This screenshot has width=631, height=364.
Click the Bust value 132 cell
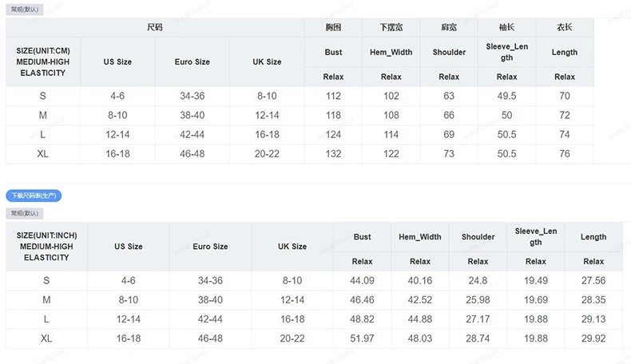pos(333,153)
